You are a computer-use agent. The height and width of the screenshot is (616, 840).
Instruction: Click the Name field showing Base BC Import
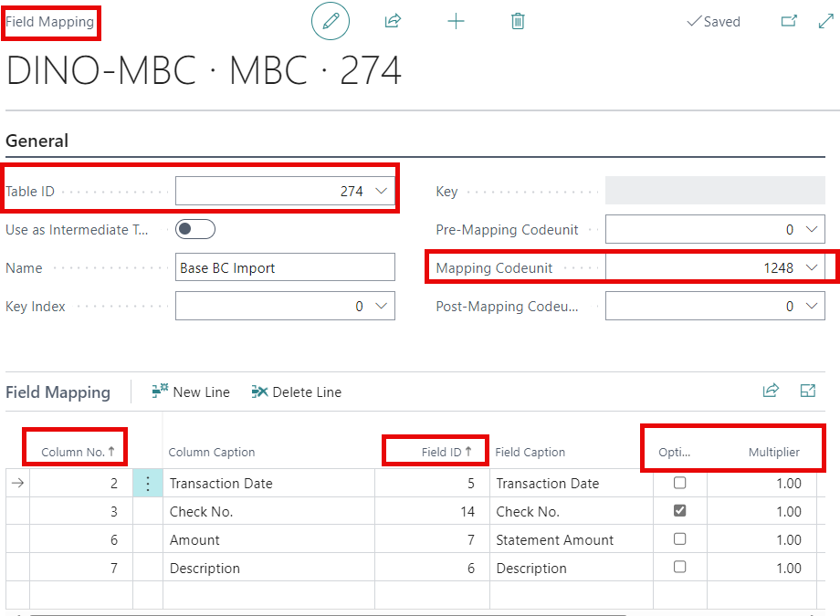(x=285, y=267)
